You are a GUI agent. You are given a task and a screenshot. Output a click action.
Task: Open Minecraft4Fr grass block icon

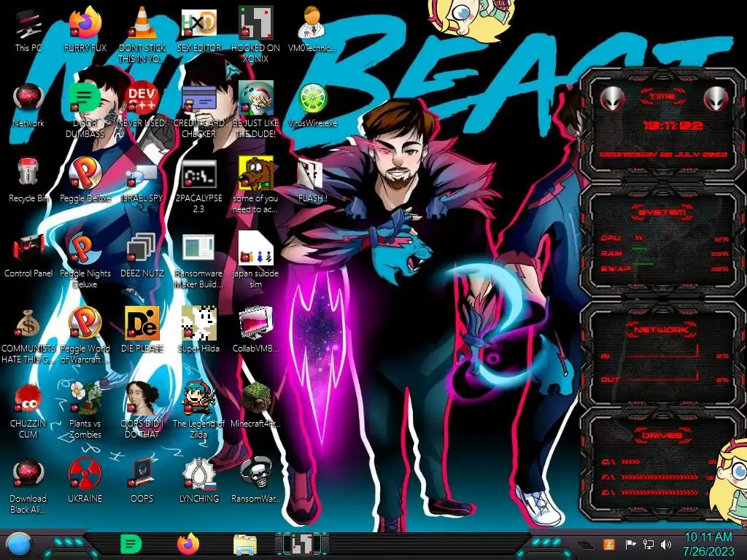256,405
